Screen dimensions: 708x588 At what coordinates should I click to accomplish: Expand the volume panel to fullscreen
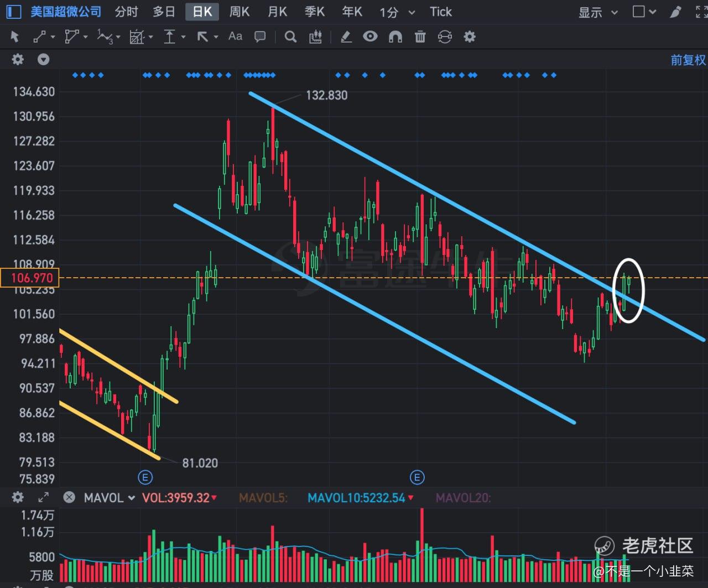point(43,497)
